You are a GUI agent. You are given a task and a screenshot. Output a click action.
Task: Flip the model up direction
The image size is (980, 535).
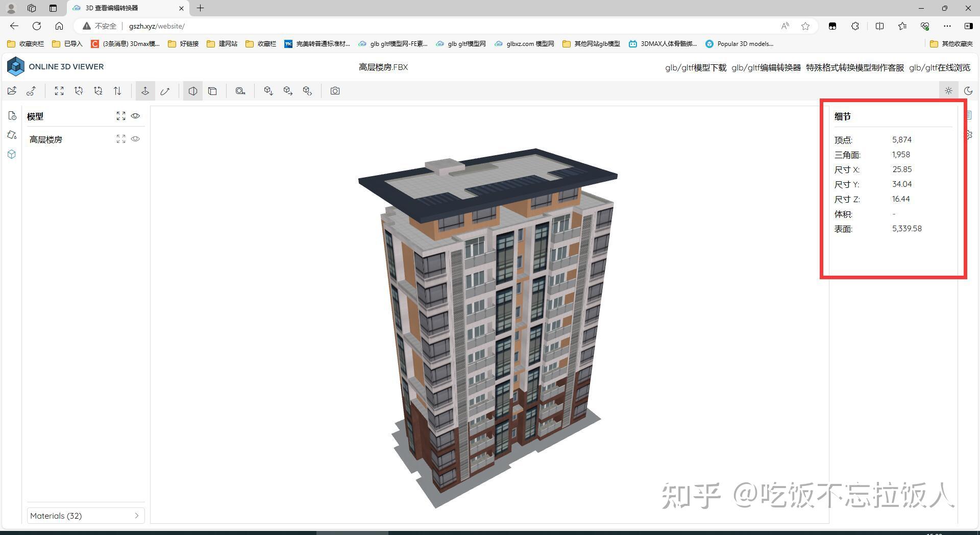tap(117, 90)
